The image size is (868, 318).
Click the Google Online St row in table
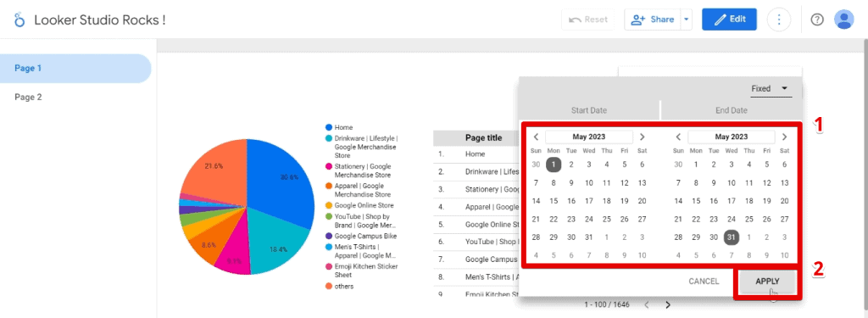pyautogui.click(x=476, y=225)
